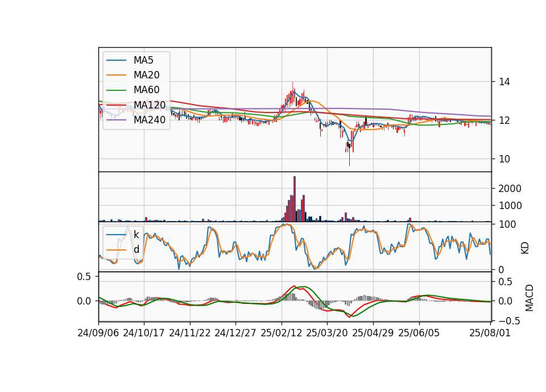Click the blue MA5 legend line sample
This screenshot has height=392, width=546.
click(116, 60)
